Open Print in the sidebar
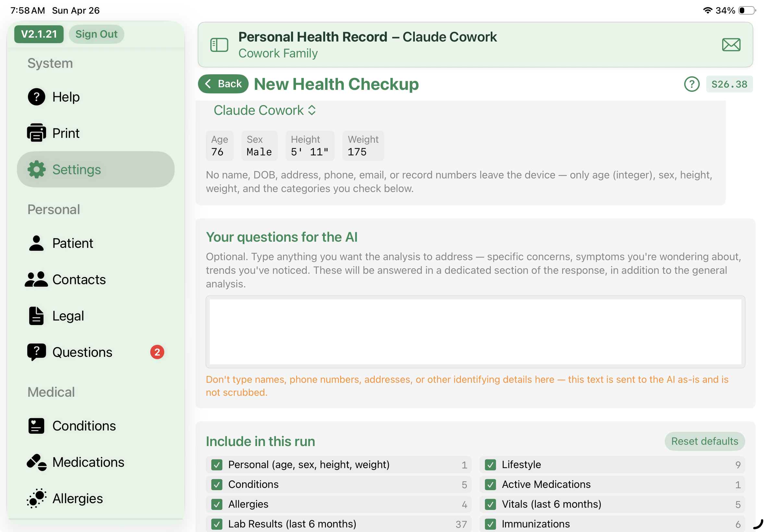 pos(96,133)
